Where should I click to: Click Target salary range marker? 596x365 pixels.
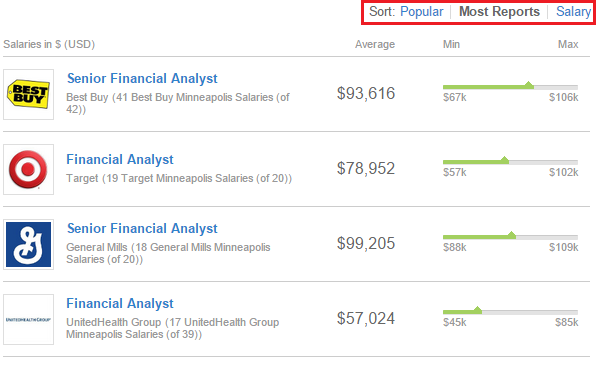pyautogui.click(x=504, y=160)
